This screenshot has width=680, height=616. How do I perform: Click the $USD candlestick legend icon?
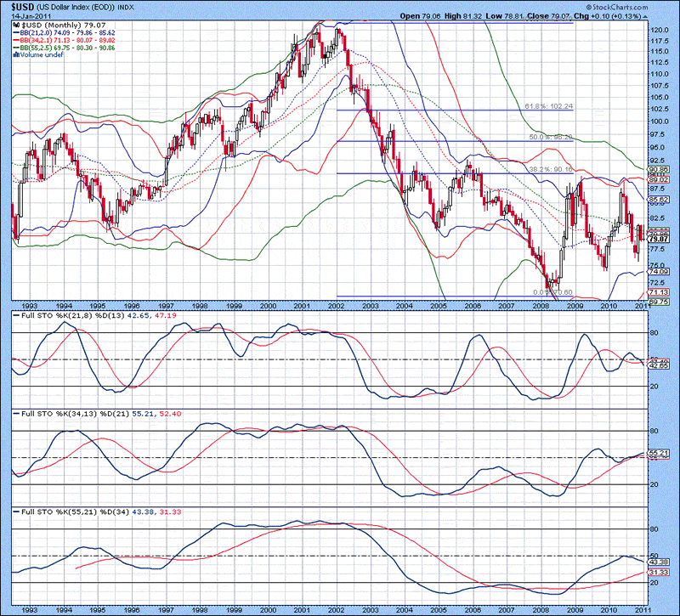tap(16, 26)
